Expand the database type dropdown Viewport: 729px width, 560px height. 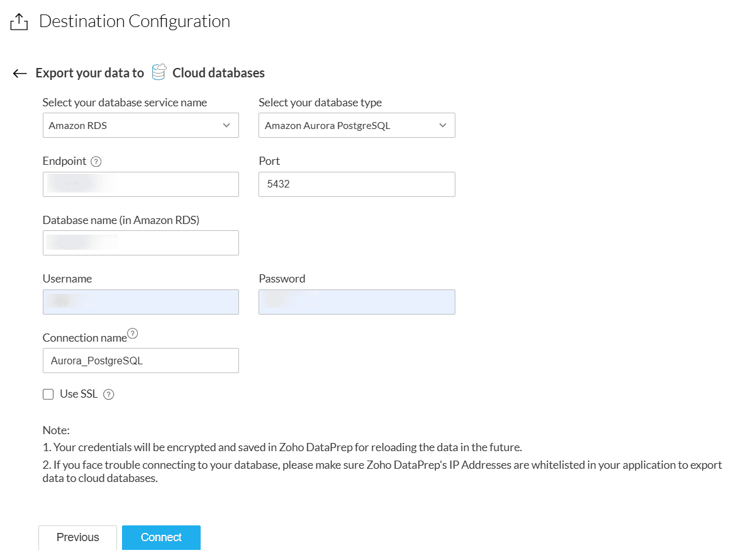pos(357,125)
